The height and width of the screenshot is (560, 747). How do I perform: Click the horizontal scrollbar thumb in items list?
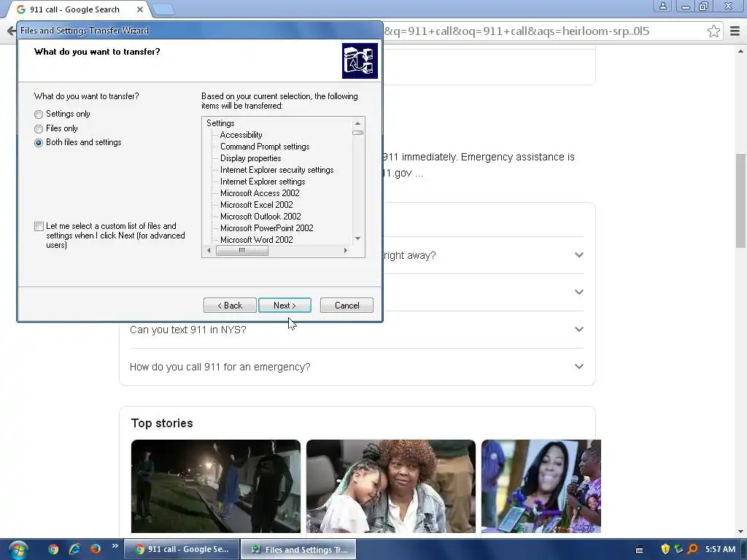[242, 251]
